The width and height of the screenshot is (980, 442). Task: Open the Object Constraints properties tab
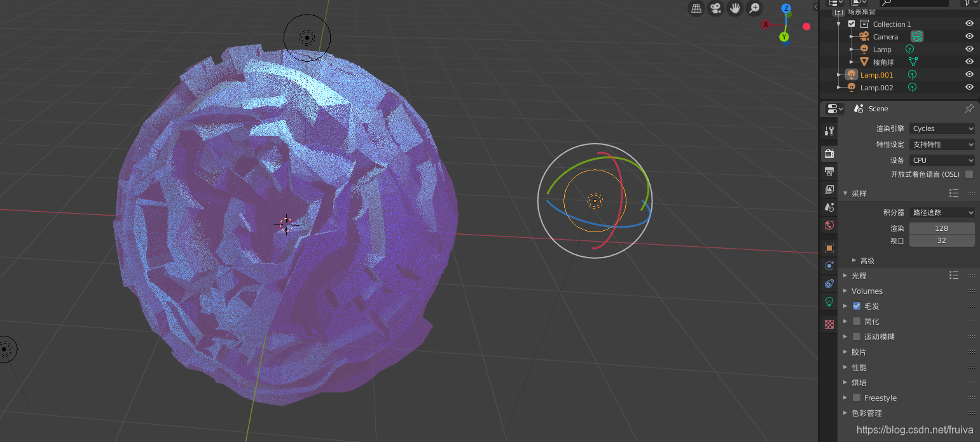tap(829, 284)
